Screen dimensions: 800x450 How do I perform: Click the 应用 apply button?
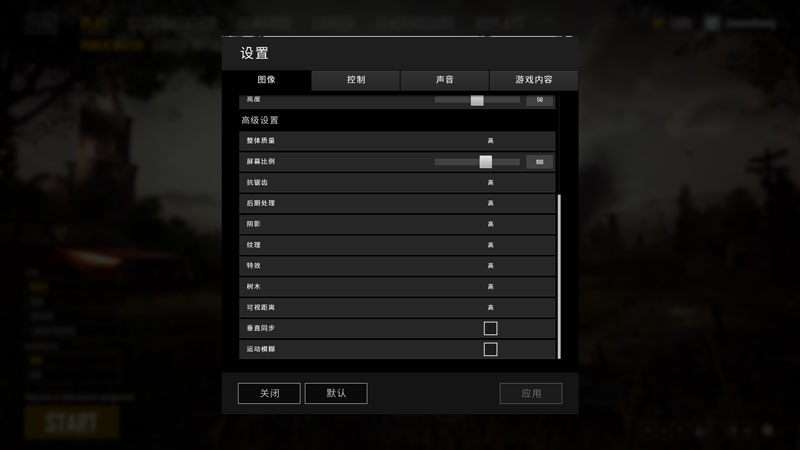[531, 393]
